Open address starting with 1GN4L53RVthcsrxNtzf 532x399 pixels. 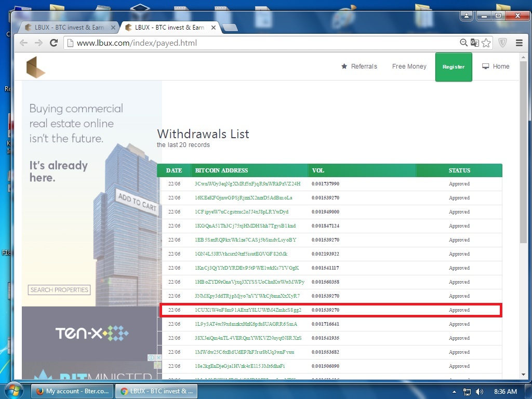pos(241,254)
